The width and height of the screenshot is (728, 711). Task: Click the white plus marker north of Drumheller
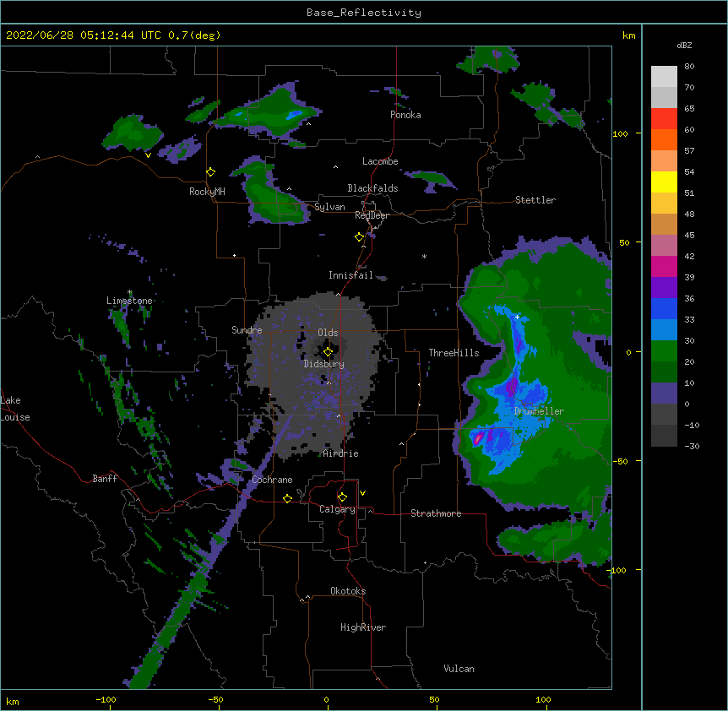click(517, 317)
